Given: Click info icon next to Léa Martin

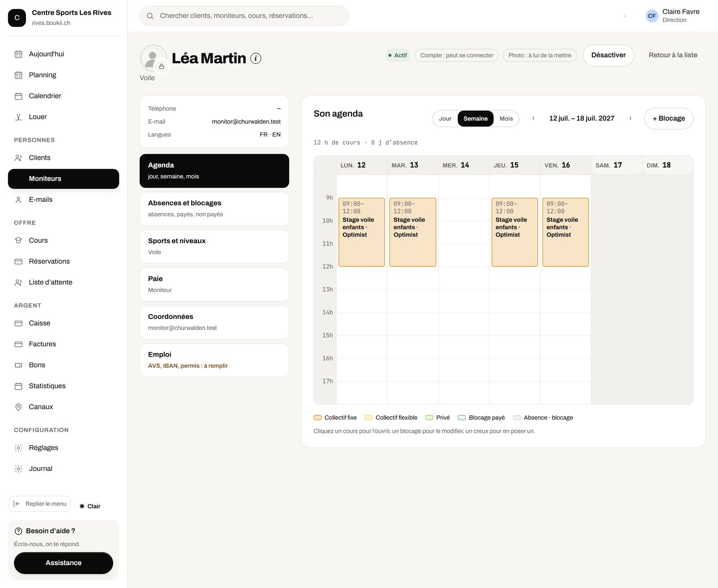Looking at the screenshot, I should [256, 58].
